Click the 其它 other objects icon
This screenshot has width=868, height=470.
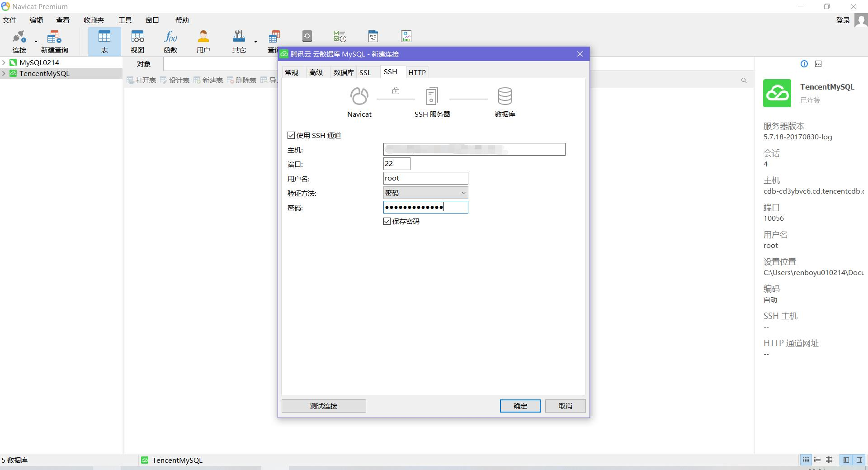[239, 42]
